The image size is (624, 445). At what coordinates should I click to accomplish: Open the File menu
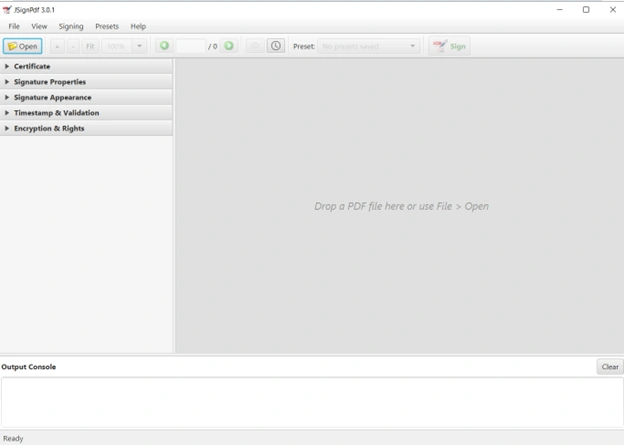click(x=14, y=26)
